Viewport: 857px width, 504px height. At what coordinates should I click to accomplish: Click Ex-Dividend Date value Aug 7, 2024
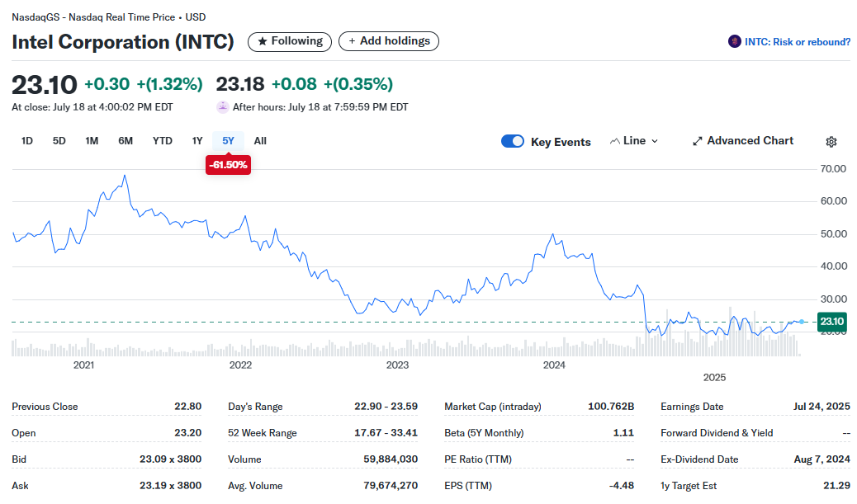tap(822, 459)
